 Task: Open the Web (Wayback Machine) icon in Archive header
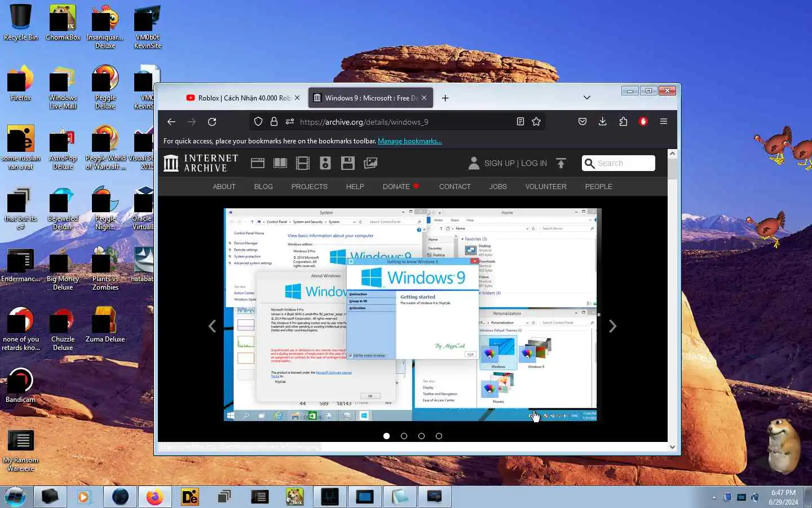pos(258,163)
